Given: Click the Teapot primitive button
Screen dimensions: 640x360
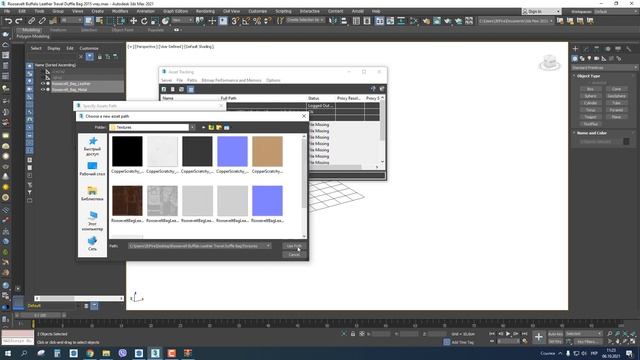Looking at the screenshot, I should 590,117.
